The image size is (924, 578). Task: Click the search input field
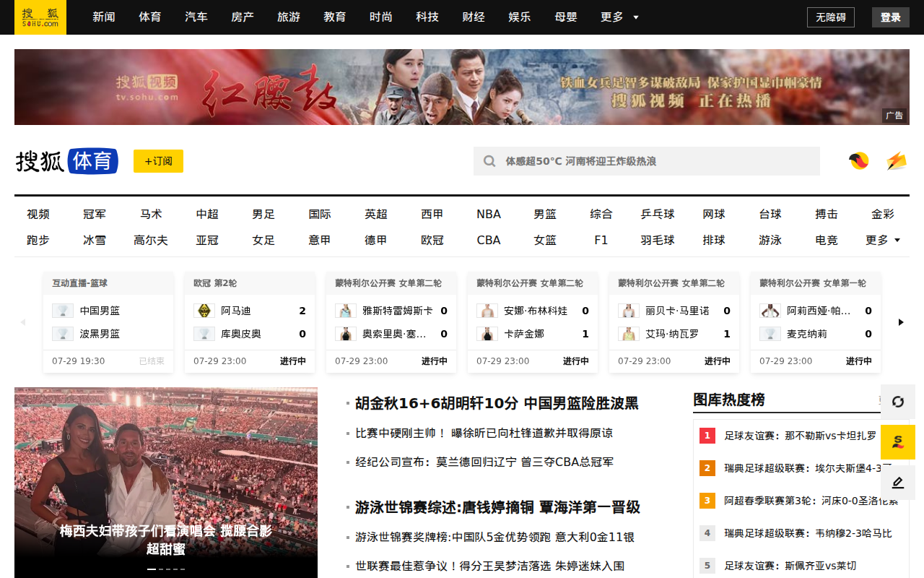(647, 161)
